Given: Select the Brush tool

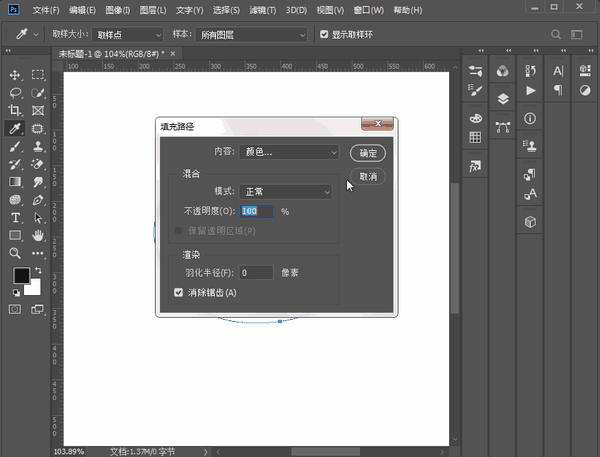Looking at the screenshot, I should coord(15,146).
